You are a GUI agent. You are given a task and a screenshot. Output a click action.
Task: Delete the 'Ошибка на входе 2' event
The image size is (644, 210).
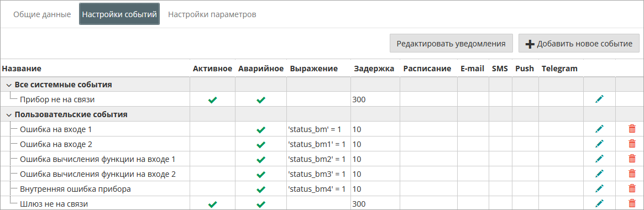(632, 144)
